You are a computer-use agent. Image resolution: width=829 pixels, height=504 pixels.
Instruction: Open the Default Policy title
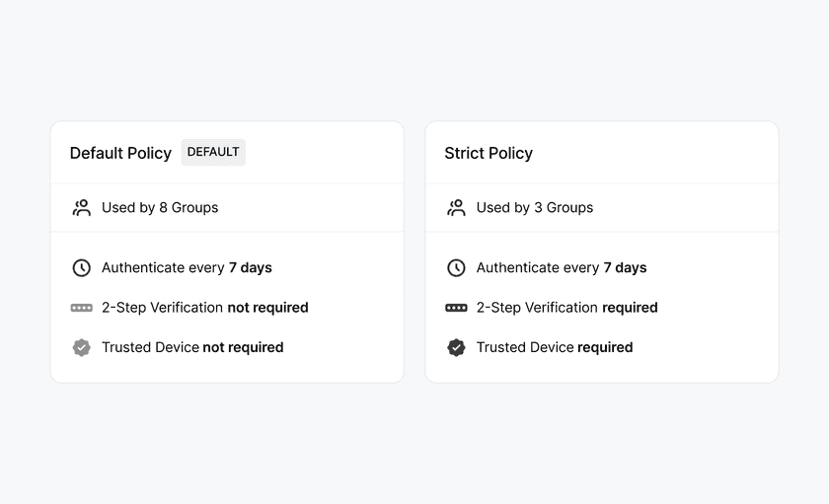pyautogui.click(x=120, y=153)
